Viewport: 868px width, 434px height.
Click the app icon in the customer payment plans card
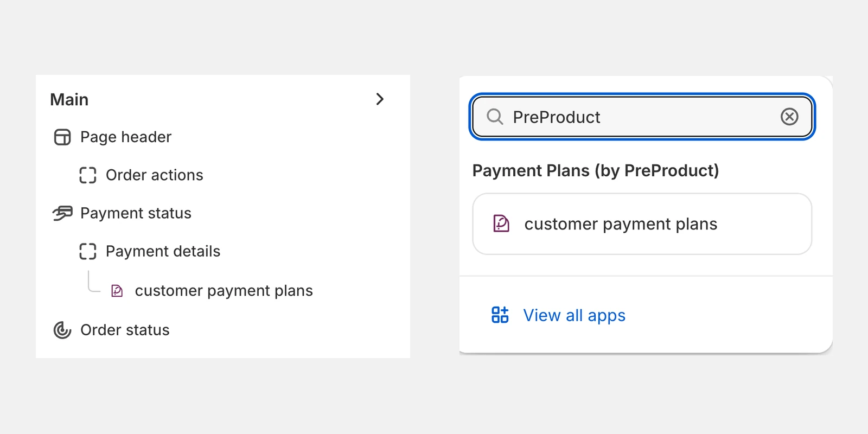(501, 224)
